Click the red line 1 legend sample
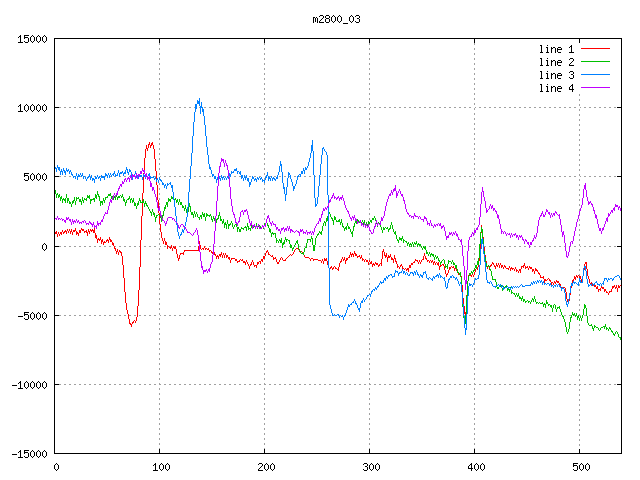Viewport: 640px width, 480px height. 595,48
